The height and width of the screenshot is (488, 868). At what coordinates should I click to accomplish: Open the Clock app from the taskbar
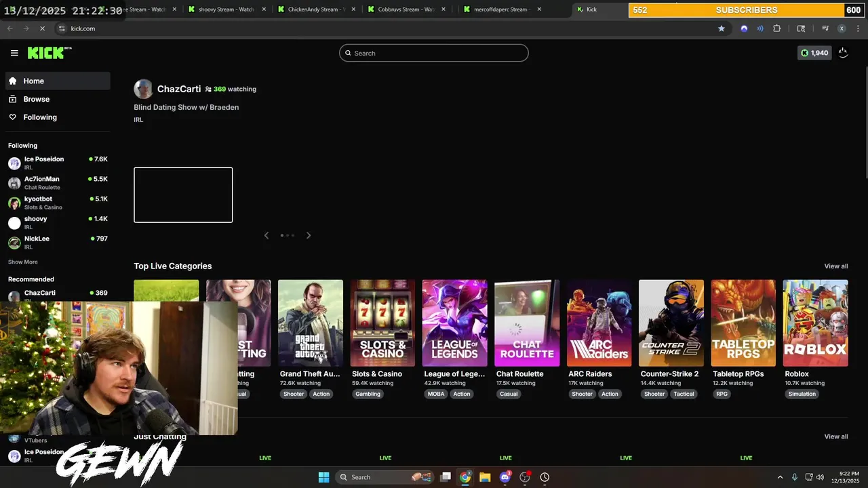click(545, 477)
